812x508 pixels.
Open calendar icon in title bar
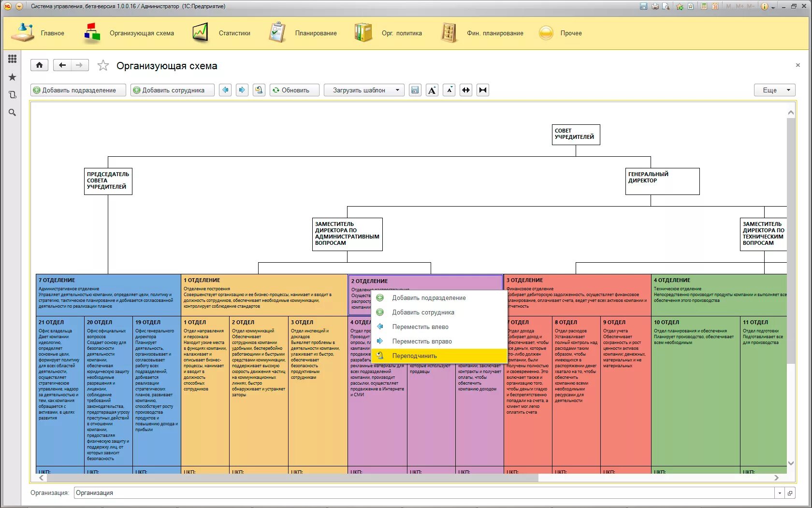click(714, 6)
